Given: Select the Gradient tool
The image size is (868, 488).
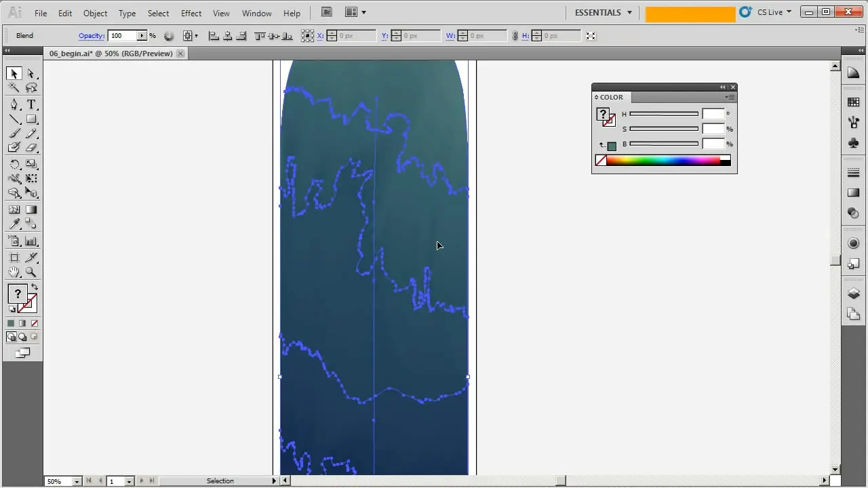Looking at the screenshot, I should coord(31,210).
